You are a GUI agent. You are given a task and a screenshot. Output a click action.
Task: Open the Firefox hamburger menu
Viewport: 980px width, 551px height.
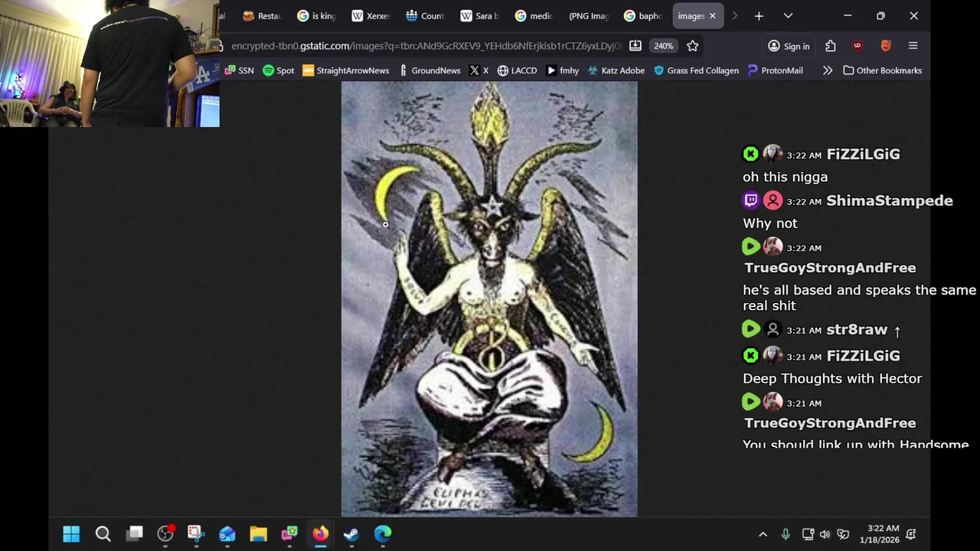coord(913,46)
